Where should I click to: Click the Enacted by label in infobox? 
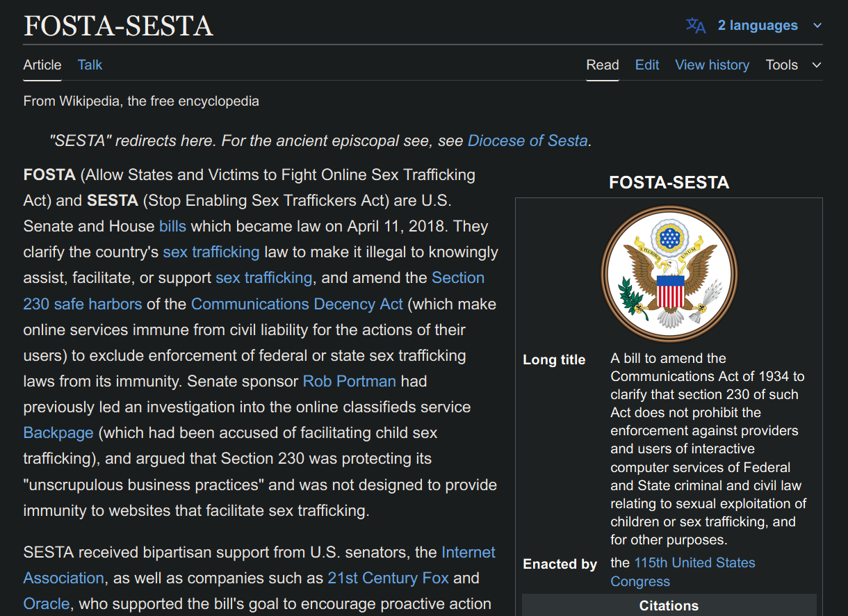point(560,564)
